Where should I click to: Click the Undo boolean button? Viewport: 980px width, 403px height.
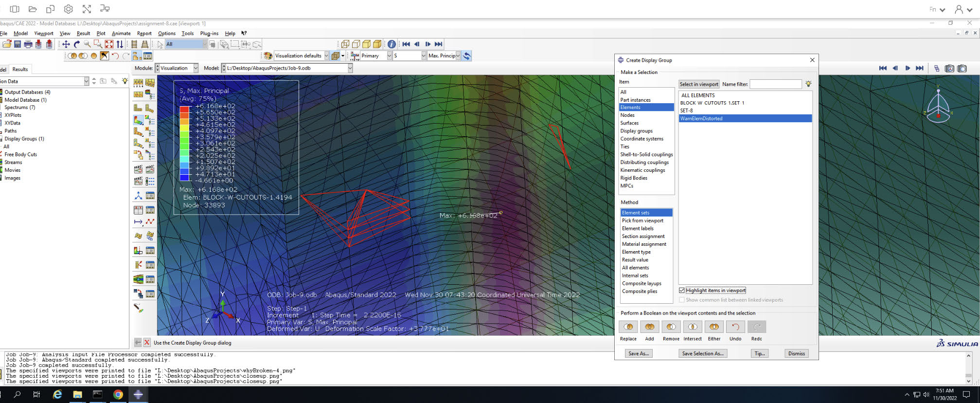(735, 327)
